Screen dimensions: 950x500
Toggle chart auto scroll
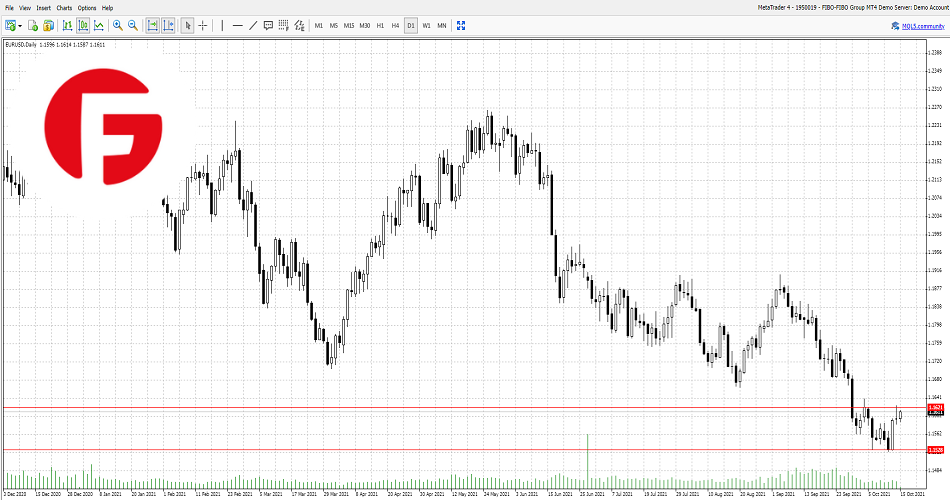(x=152, y=25)
